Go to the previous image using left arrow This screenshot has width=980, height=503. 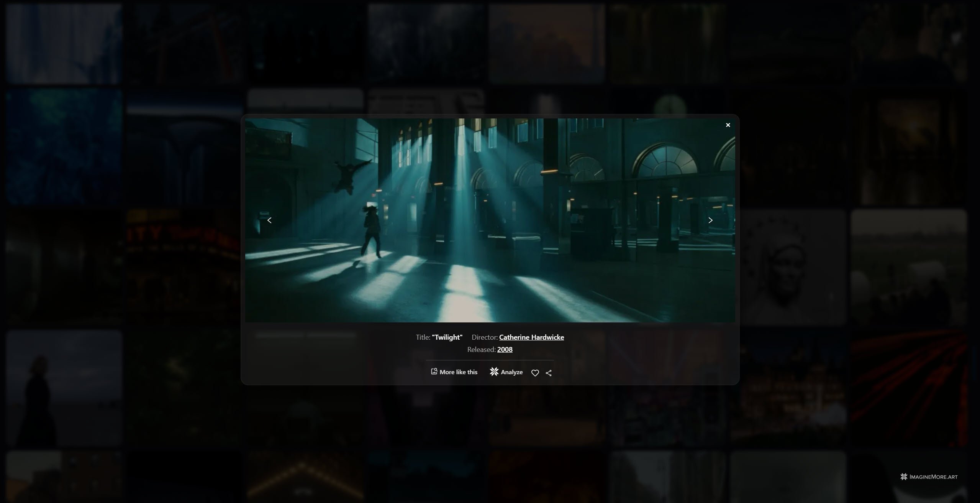click(269, 220)
